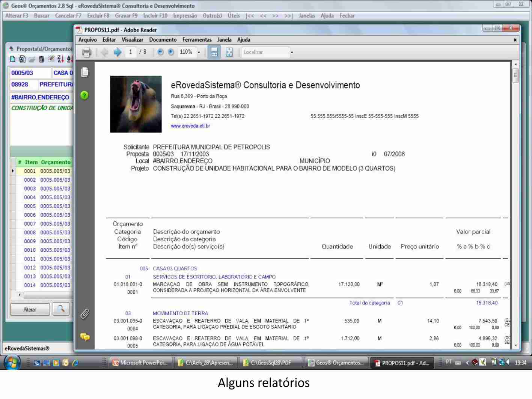
Task: Select the scrolling page fit-width icon
Action: tap(214, 52)
